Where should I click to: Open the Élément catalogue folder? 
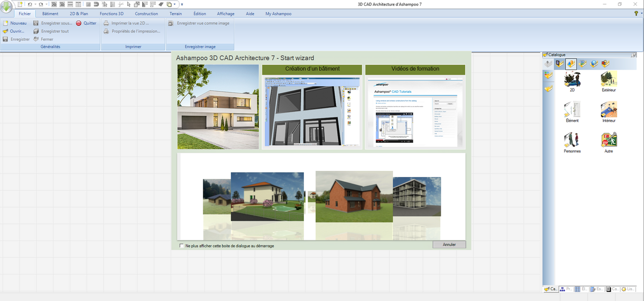[572, 113]
